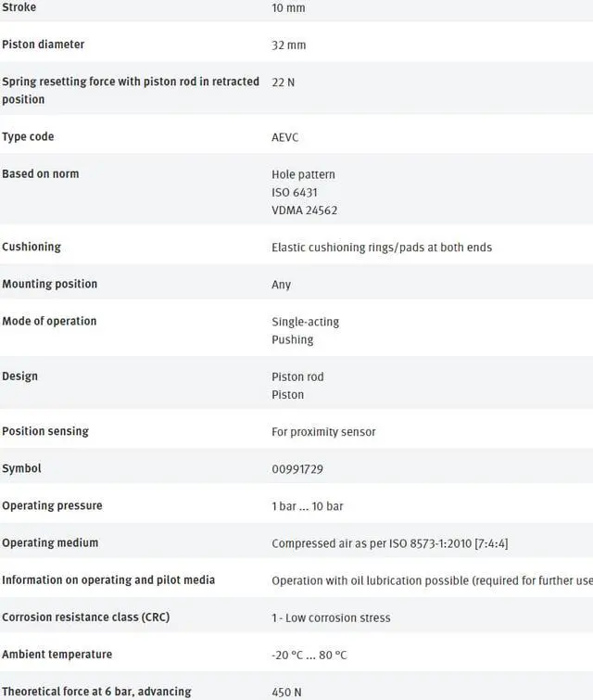Select the For proximity sensor value
The image size is (593, 700).
pyautogui.click(x=323, y=432)
